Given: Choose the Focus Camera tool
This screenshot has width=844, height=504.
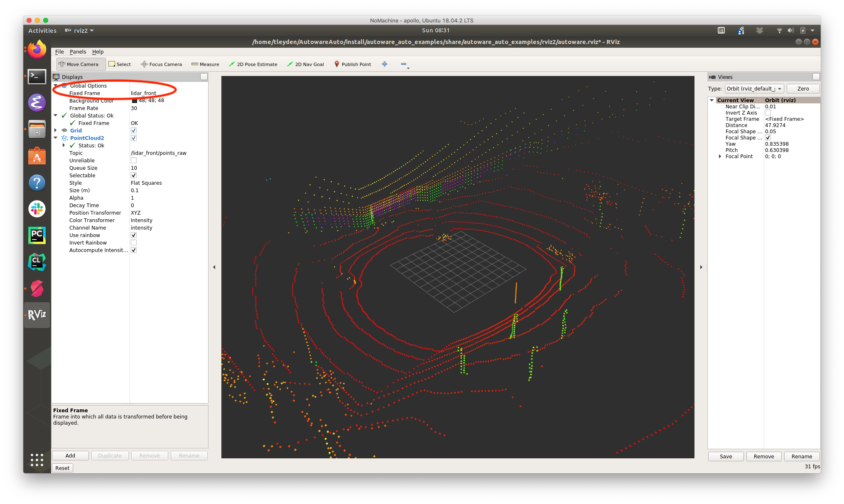Looking at the screenshot, I should (x=162, y=64).
